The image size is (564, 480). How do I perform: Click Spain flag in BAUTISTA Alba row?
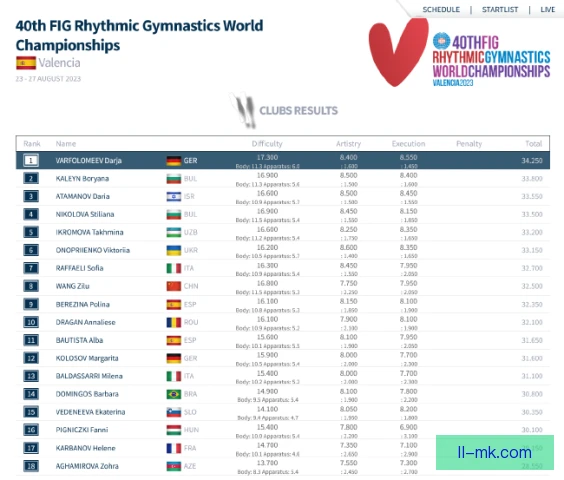tap(174, 340)
